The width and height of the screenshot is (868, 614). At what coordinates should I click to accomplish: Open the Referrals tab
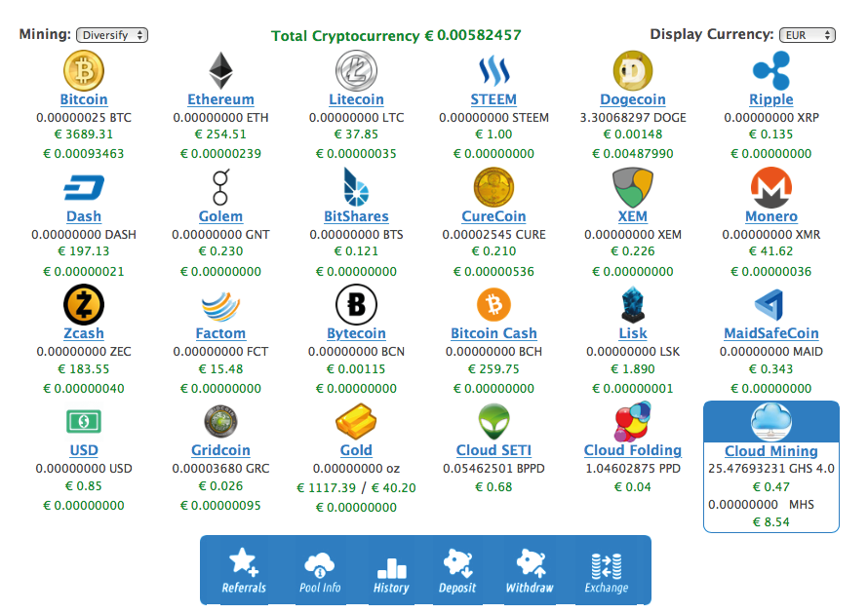click(x=244, y=570)
